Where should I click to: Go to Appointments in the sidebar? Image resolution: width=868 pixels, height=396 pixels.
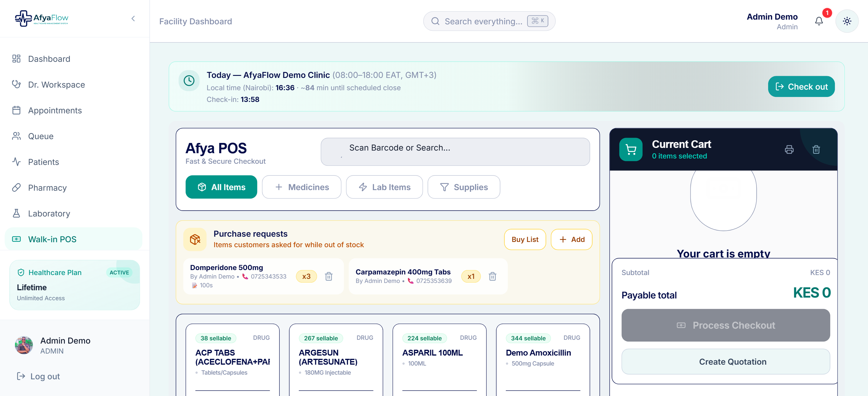pyautogui.click(x=74, y=110)
